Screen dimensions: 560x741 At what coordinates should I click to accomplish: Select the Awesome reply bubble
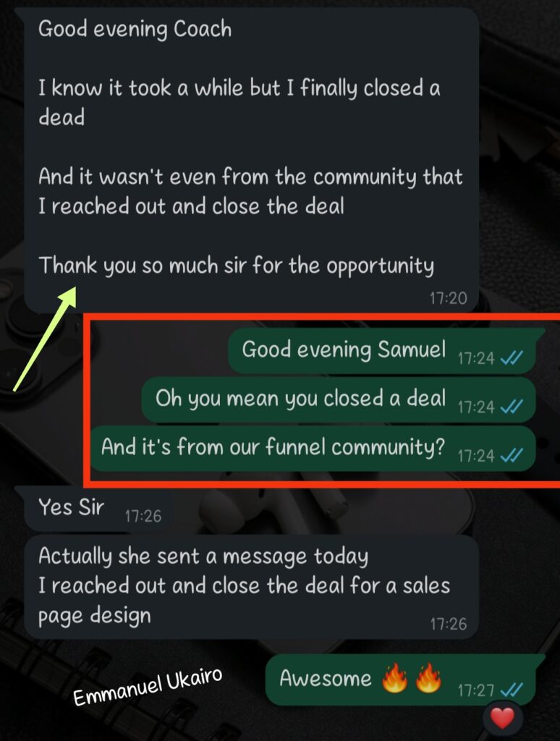click(401, 680)
